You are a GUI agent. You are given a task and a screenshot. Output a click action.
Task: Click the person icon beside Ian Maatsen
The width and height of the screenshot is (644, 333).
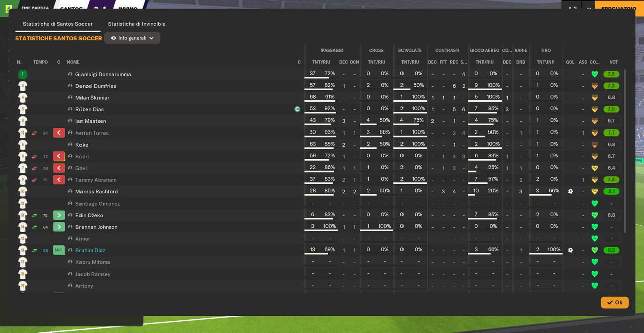point(70,121)
